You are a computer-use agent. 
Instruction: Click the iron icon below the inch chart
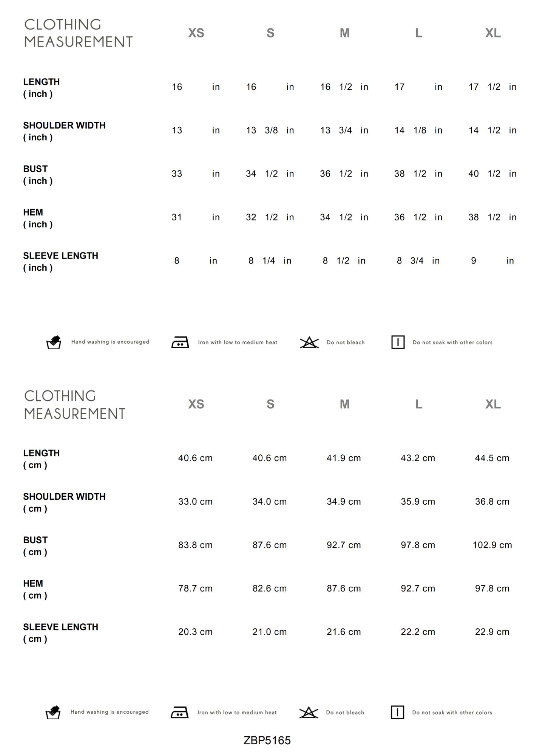tap(180, 342)
